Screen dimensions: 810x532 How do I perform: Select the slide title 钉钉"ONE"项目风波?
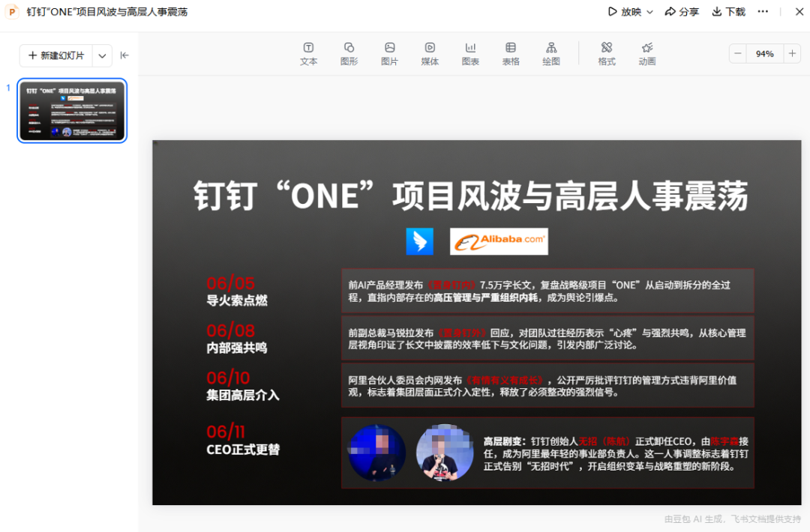click(x=470, y=196)
